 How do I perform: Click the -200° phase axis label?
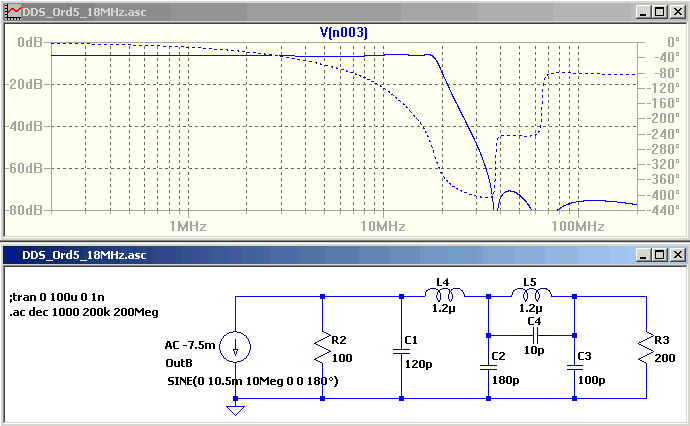(x=664, y=118)
